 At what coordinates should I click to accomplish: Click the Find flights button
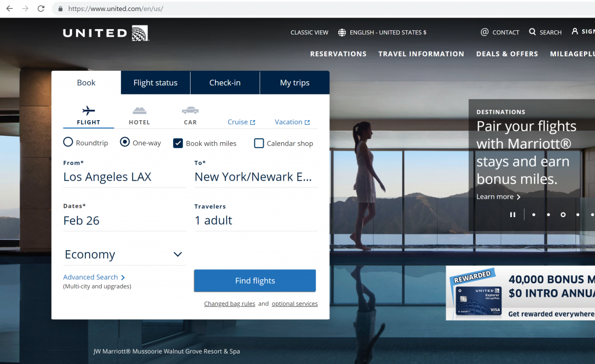pos(255,280)
